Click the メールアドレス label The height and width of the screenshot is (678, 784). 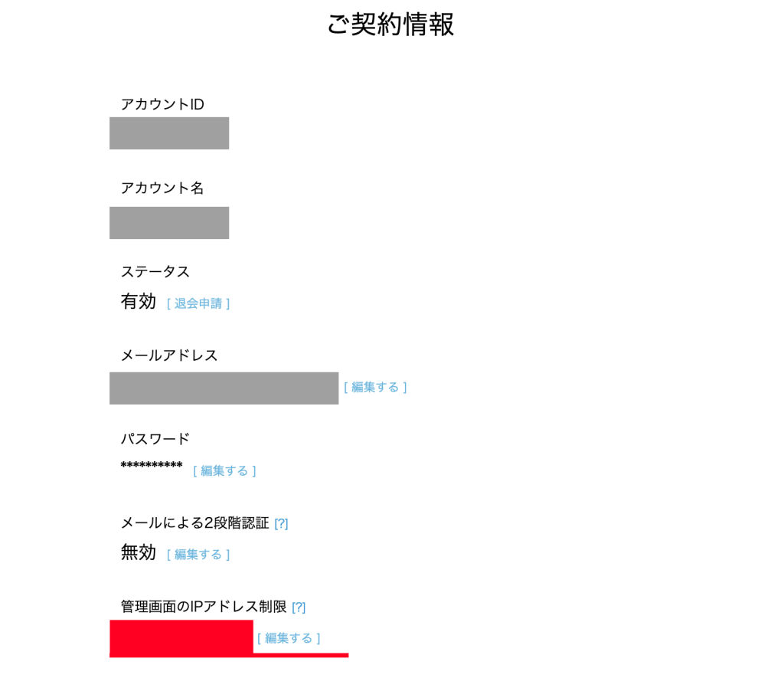169,355
